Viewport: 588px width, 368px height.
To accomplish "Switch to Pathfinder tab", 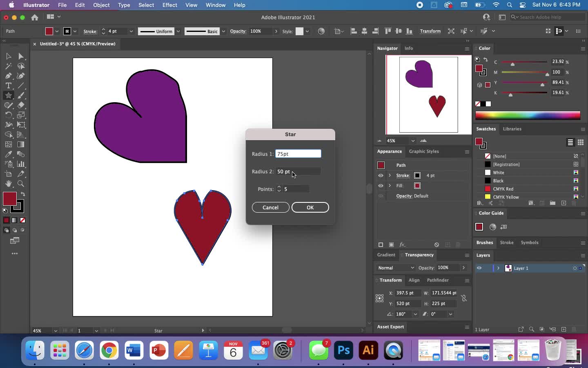I will tap(437, 280).
